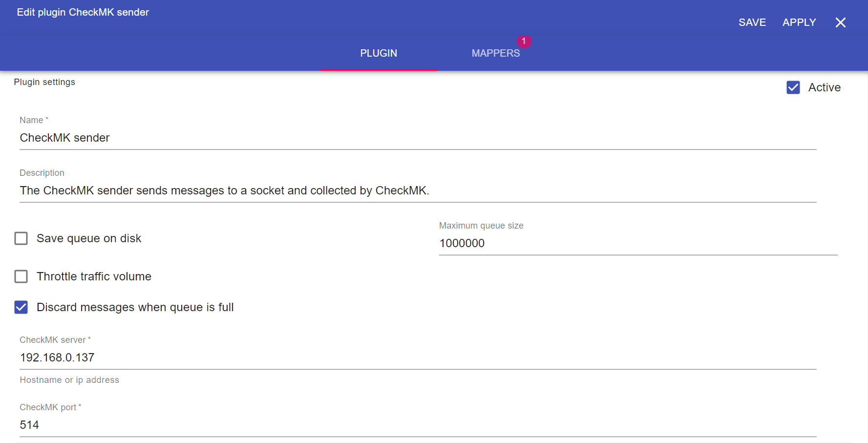868x443 pixels.
Task: Click the Edit plugin CheckMK sender title
Action: (x=83, y=12)
